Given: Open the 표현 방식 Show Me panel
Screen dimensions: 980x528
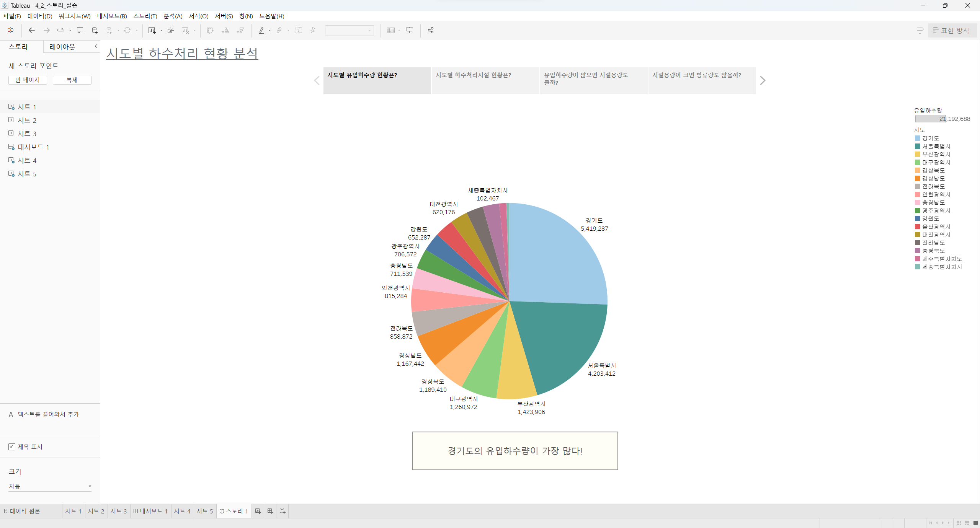Looking at the screenshot, I should coord(952,30).
